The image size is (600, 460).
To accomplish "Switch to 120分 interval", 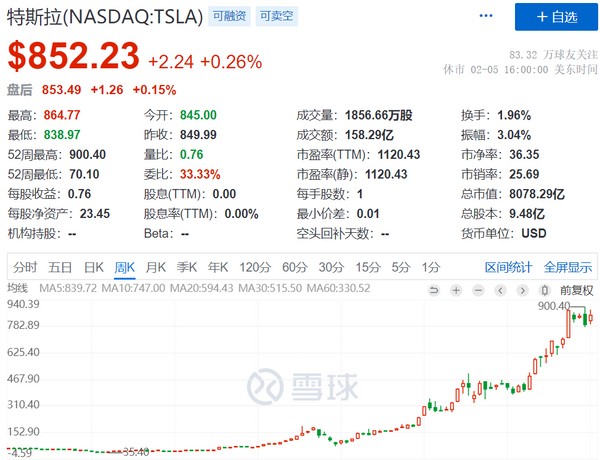I will [255, 267].
